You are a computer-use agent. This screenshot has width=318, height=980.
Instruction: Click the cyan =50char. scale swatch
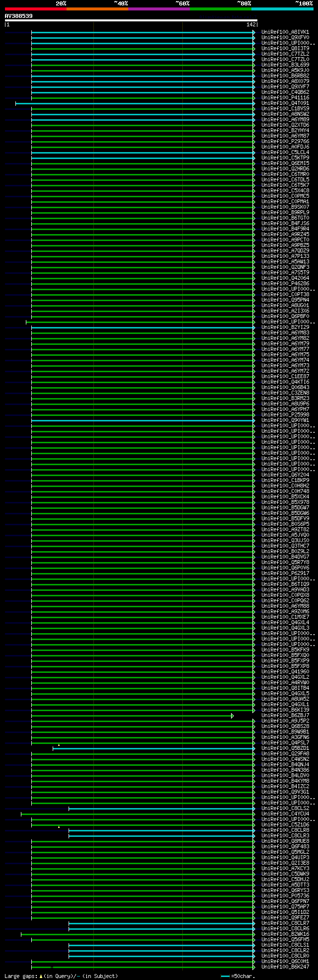(225, 977)
